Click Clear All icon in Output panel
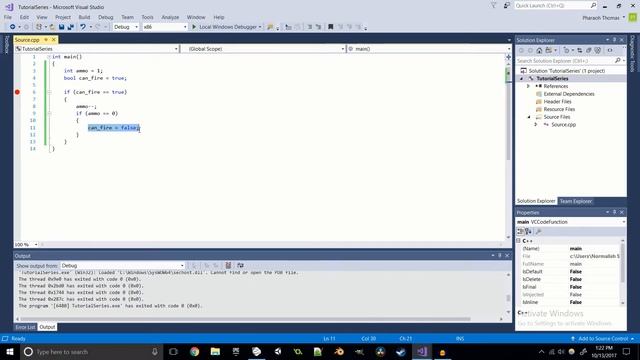The image size is (640, 360). click(x=228, y=266)
